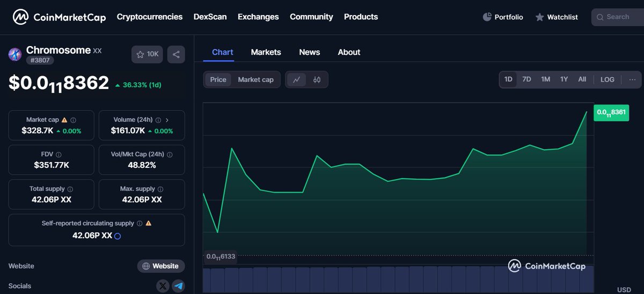Switch chart to Price view

(x=218, y=79)
